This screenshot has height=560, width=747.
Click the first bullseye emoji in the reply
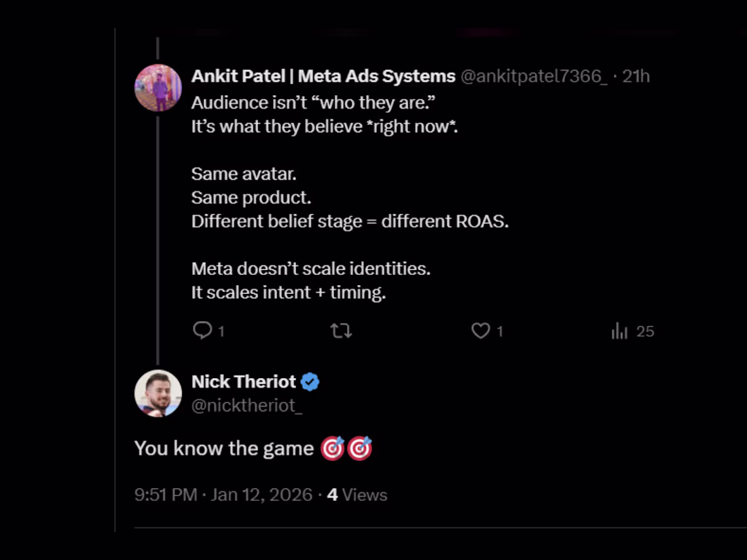(333, 449)
